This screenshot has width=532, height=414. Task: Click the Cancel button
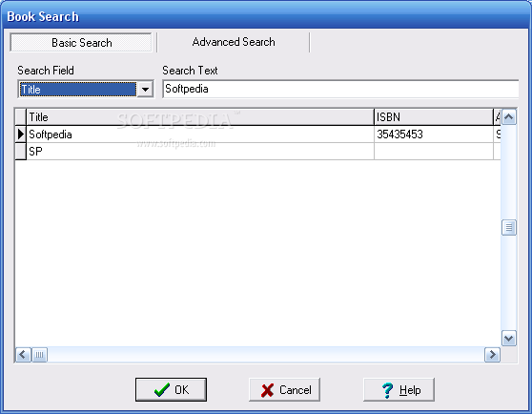click(x=285, y=389)
